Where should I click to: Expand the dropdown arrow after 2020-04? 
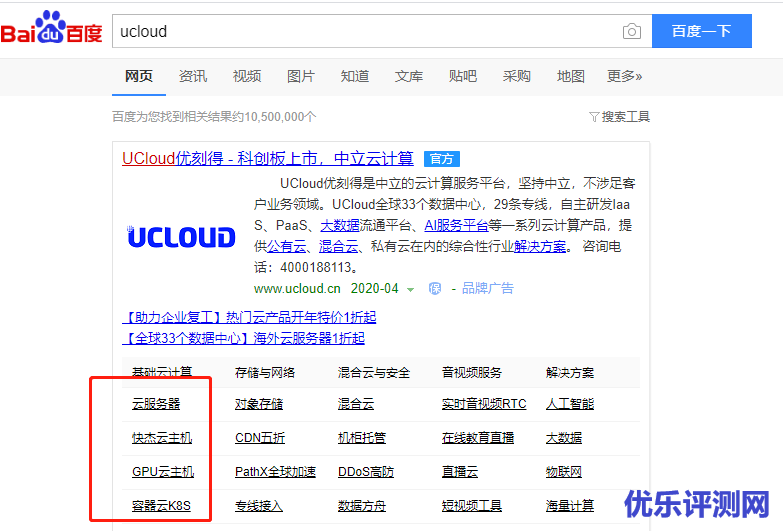[x=410, y=289]
